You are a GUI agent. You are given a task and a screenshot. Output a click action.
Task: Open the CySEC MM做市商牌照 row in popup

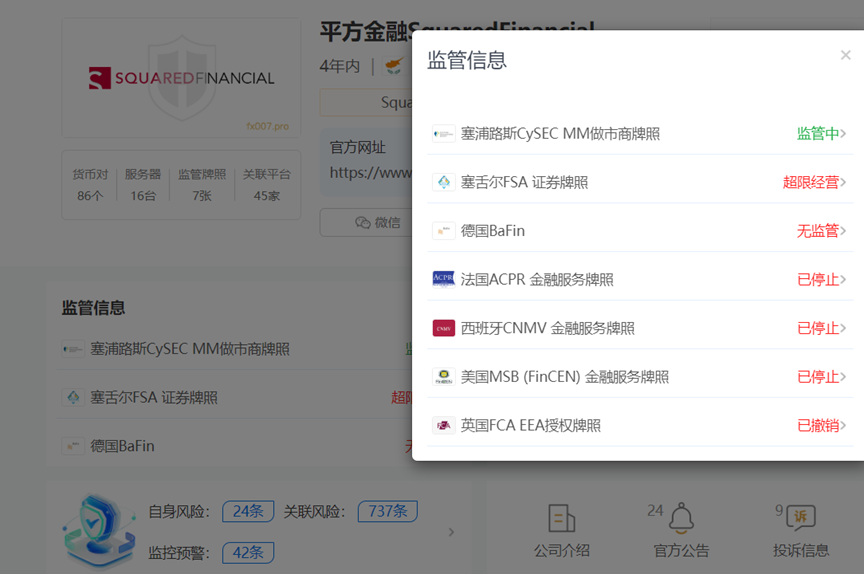[x=640, y=133]
